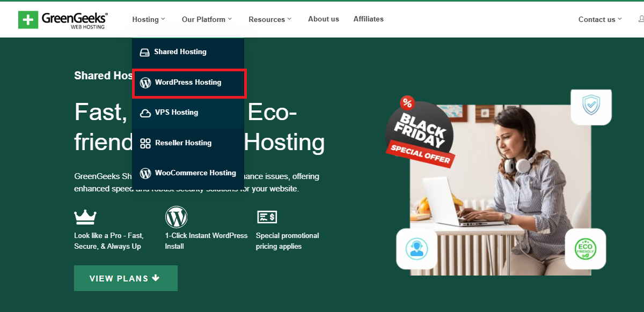
Task: Select VPS Hosting menu entry
Action: pos(188,113)
